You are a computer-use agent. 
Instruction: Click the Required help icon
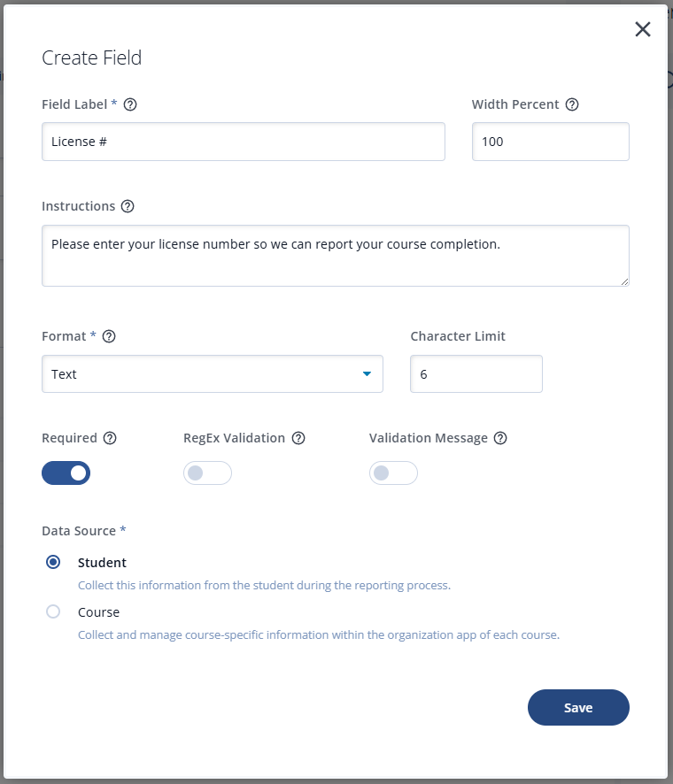(110, 438)
